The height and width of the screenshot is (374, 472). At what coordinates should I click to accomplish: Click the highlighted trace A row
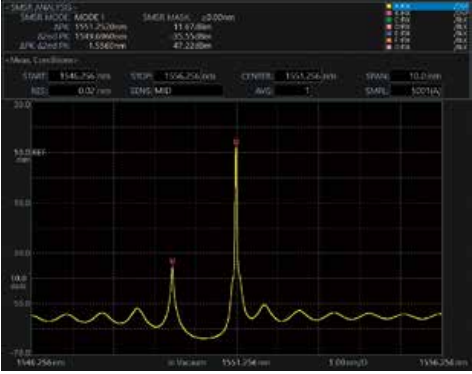click(431, 6)
